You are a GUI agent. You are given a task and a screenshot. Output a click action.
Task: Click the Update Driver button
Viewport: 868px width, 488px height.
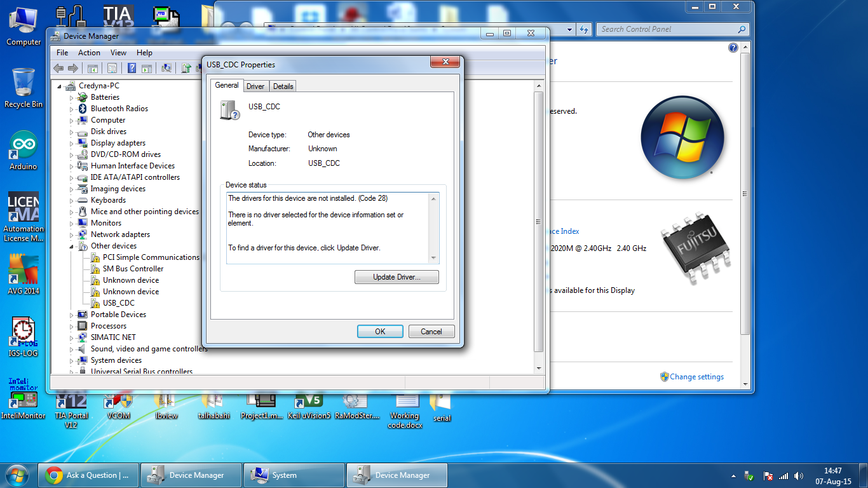tap(397, 277)
